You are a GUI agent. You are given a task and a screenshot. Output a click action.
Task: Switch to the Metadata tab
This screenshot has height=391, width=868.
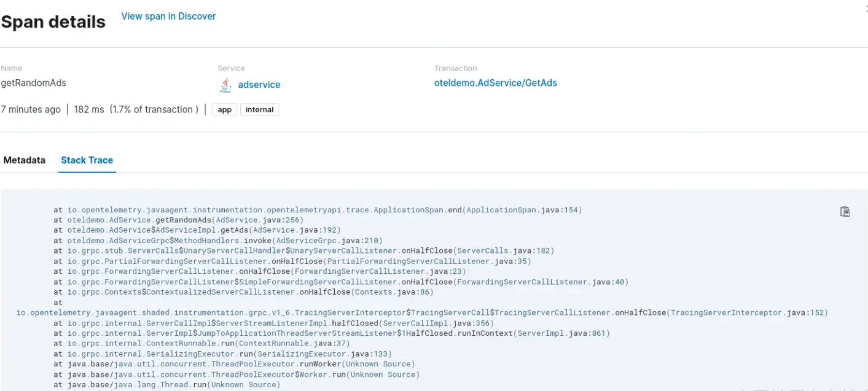25,160
